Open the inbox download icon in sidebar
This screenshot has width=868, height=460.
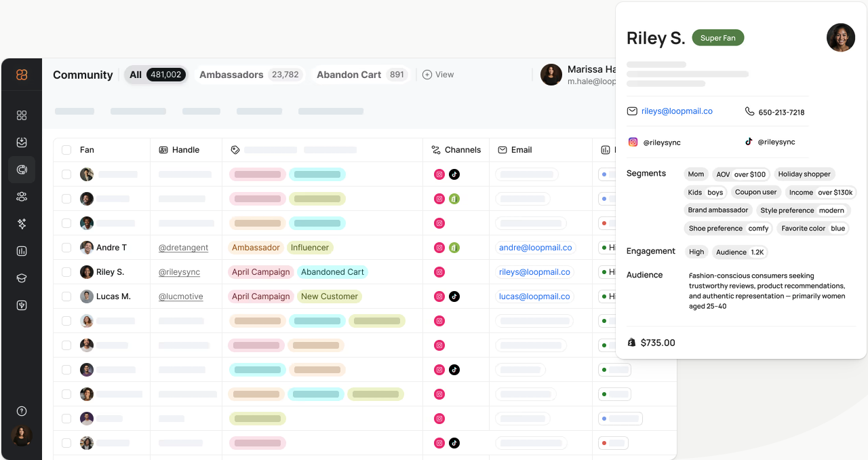tap(22, 142)
